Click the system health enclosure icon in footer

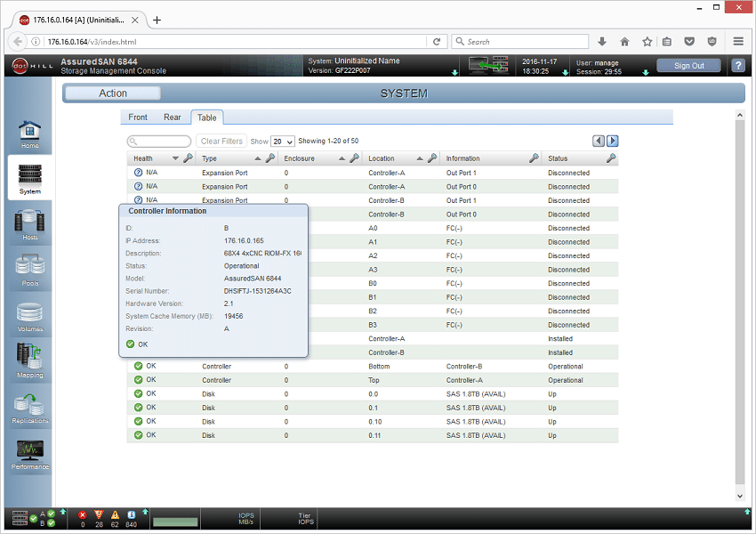[x=20, y=518]
